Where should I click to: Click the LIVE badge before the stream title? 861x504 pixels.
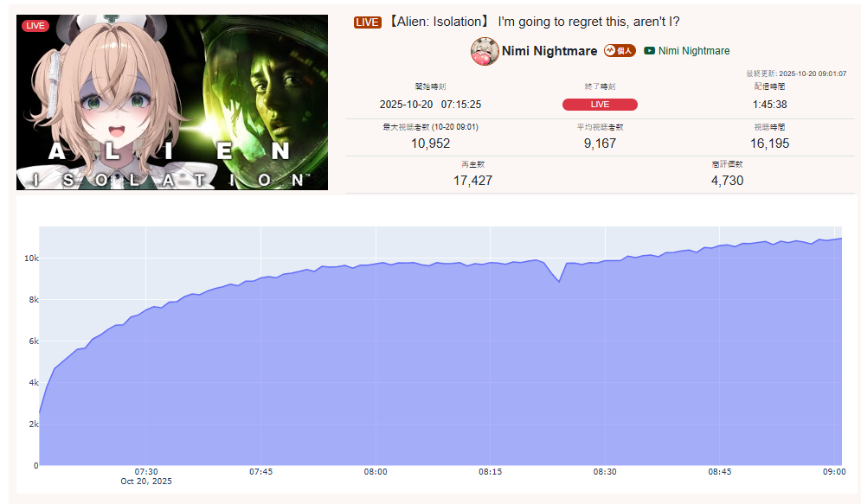[368, 22]
